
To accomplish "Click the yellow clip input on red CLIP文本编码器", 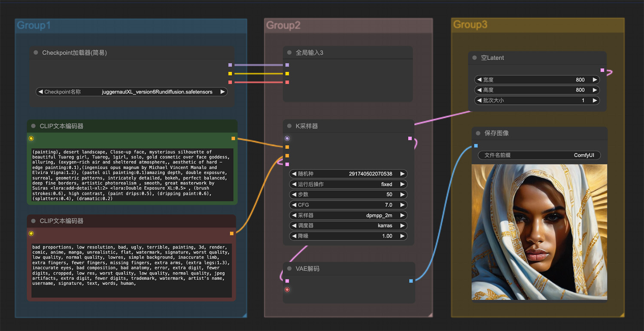I will (31, 234).
